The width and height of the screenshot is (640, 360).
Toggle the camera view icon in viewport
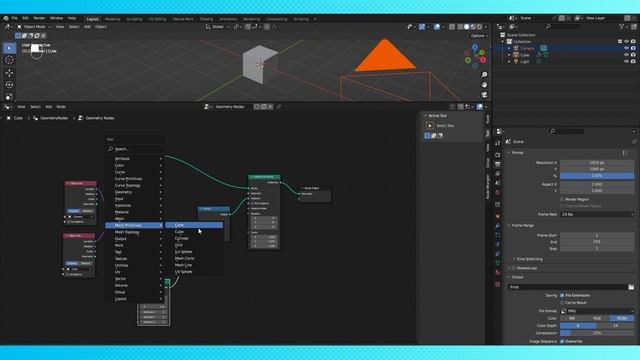click(484, 94)
